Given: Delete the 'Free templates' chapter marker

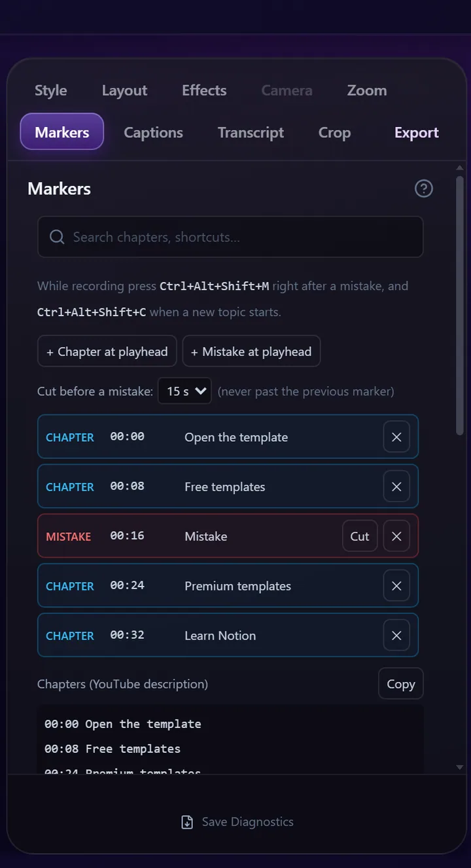Looking at the screenshot, I should (x=396, y=486).
